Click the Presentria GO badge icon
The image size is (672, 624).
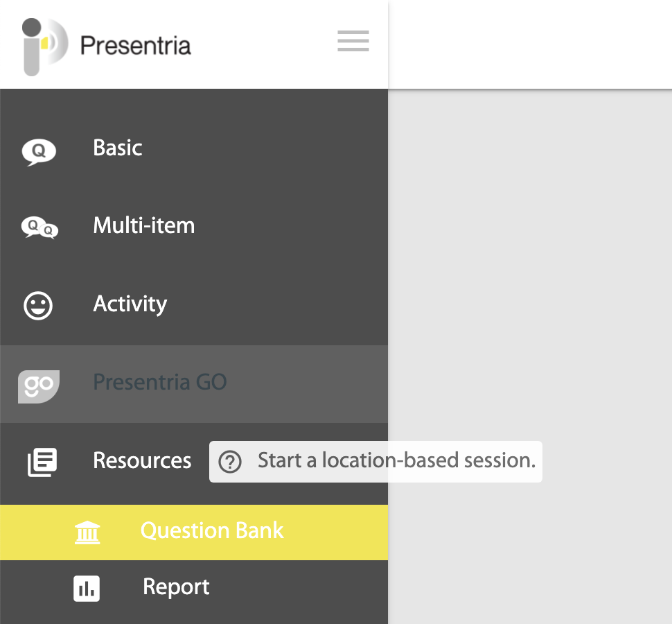39,386
